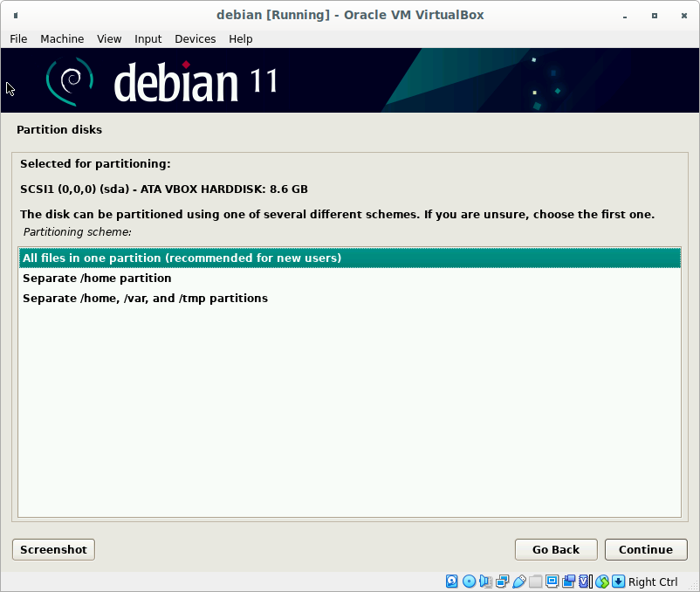Click the display status monitor icon
700x592 pixels.
552,582
